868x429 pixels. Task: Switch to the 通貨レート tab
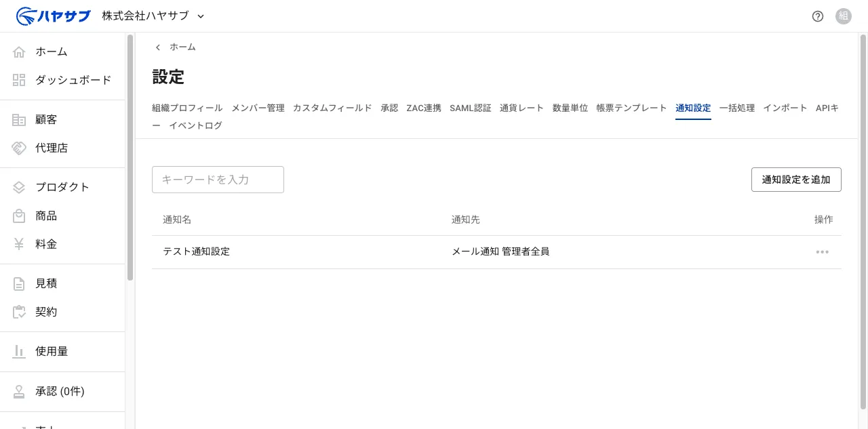[x=522, y=108]
